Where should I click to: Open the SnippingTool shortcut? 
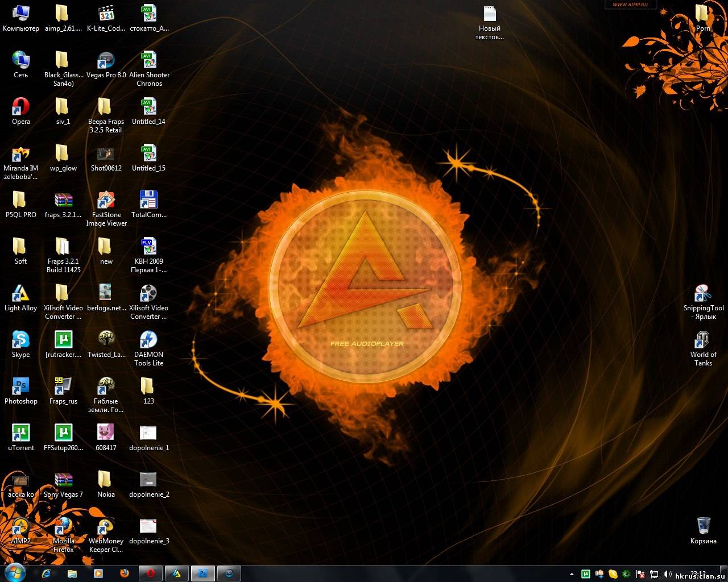coord(703,294)
